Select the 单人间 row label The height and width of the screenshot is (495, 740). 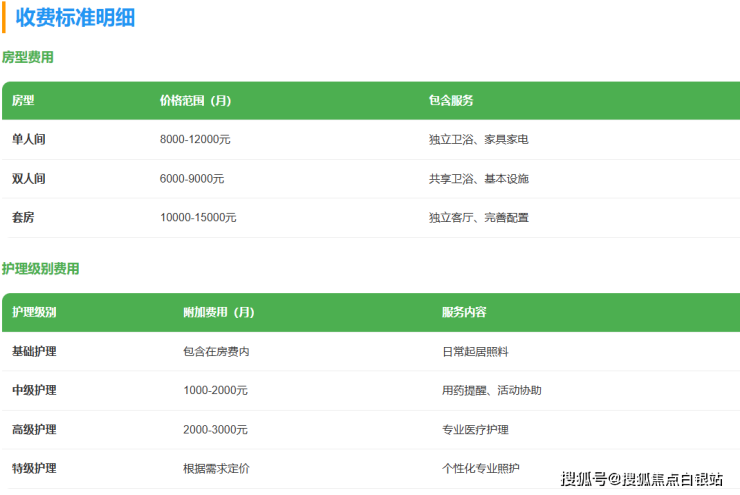[x=29, y=140]
